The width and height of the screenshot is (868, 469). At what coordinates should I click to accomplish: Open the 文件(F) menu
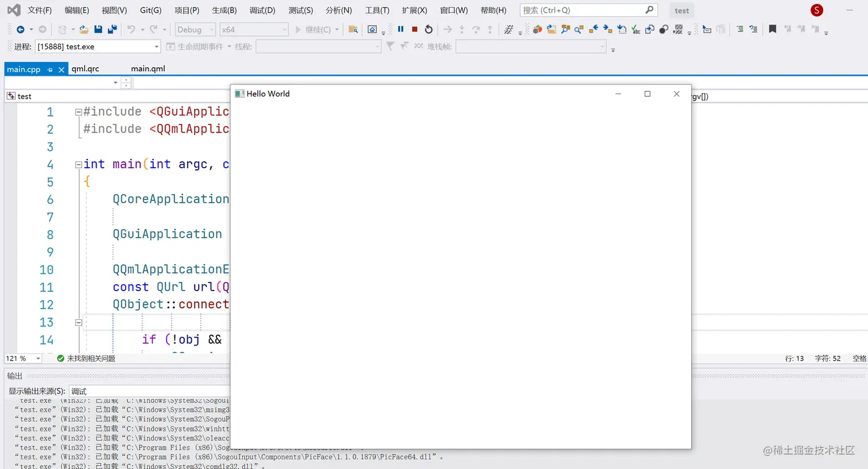click(40, 10)
